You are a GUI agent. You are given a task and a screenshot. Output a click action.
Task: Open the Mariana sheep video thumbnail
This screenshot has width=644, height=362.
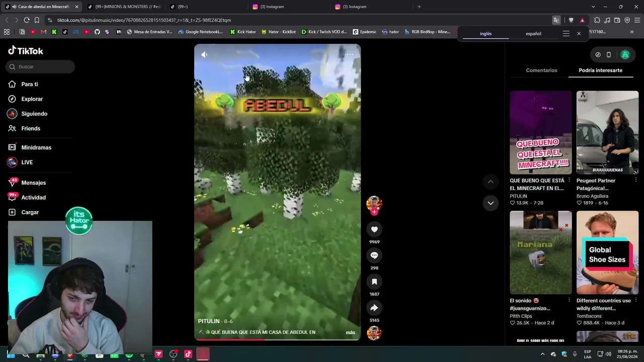(541, 252)
